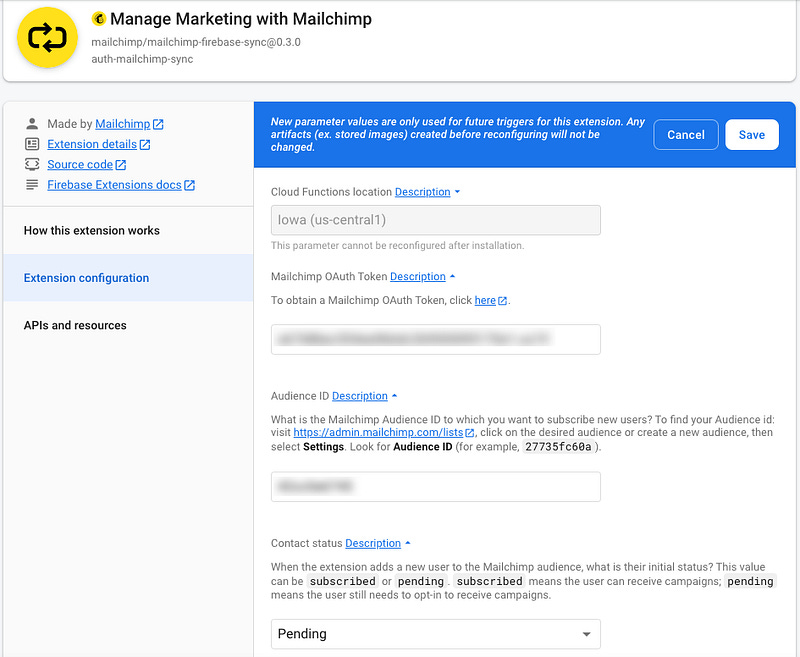
Task: Select Extension configuration section
Action: coord(129,278)
